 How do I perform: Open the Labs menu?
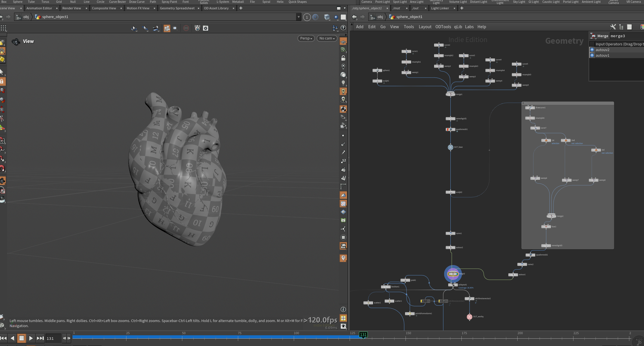coord(469,27)
